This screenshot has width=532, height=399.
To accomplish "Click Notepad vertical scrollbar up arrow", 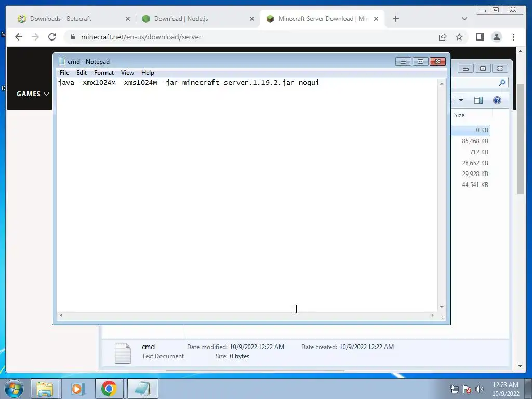I will [x=442, y=84].
